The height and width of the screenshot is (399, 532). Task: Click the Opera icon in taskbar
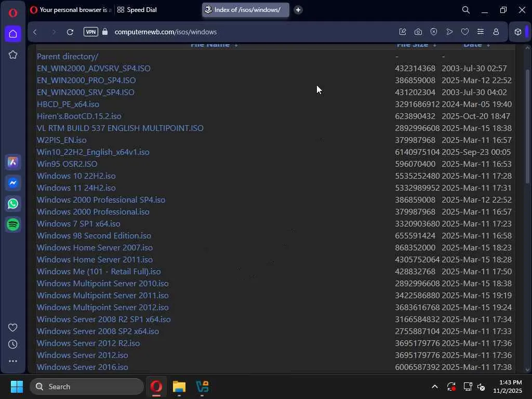click(156, 387)
